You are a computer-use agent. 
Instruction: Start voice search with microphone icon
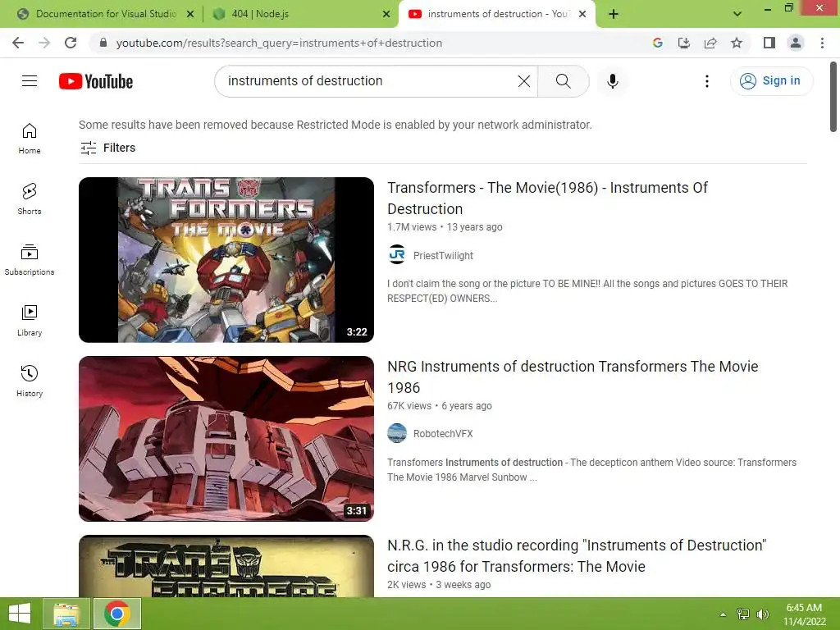click(x=613, y=81)
